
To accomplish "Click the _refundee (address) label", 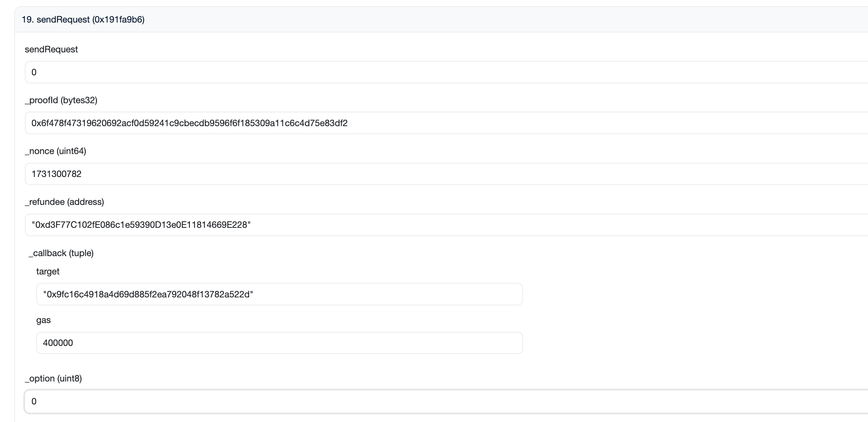I will click(x=64, y=202).
